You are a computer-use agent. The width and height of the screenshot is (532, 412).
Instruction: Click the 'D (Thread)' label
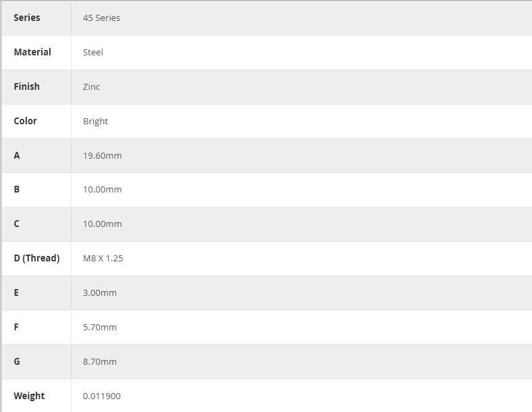point(36,258)
